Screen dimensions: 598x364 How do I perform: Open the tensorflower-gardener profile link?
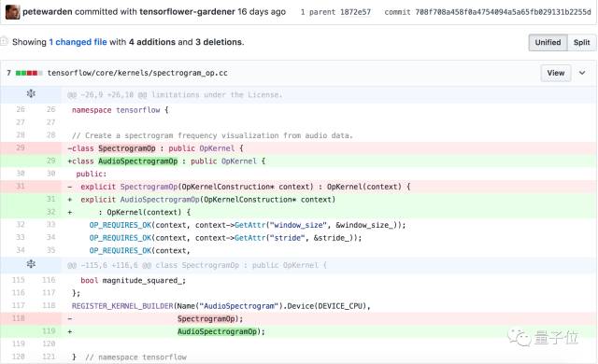[187, 12]
